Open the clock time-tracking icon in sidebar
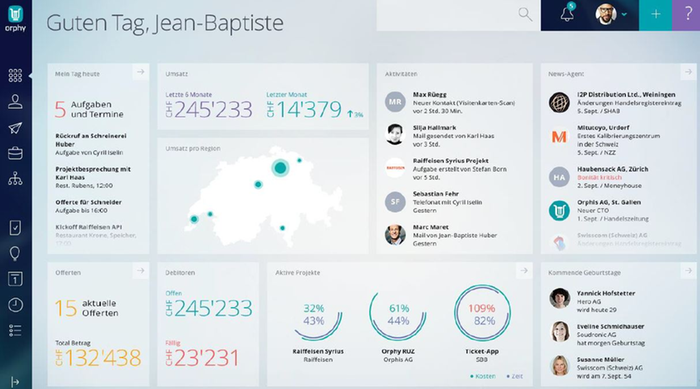The height and width of the screenshot is (389, 700). [15, 305]
